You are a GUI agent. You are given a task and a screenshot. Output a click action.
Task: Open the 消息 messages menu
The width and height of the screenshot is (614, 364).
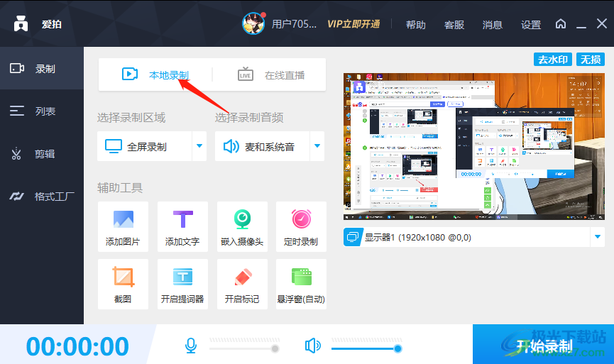coord(492,25)
